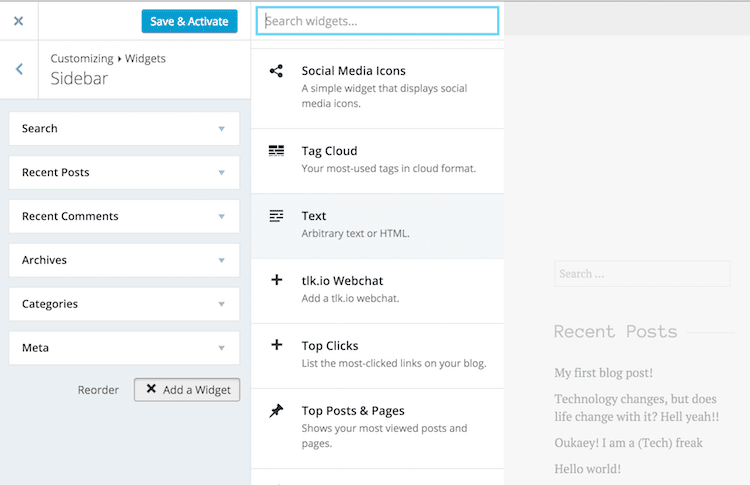Click the Add a Widget button
750x485 pixels.
[x=187, y=390]
